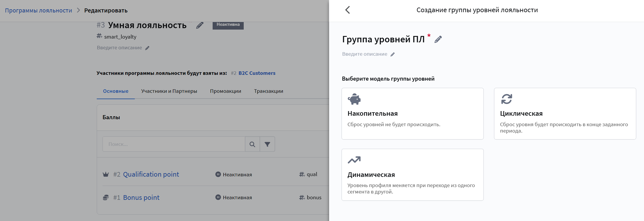The image size is (644, 221).
Task: Click the trending-up chart icon of Динамическая
Action: [x=354, y=160]
